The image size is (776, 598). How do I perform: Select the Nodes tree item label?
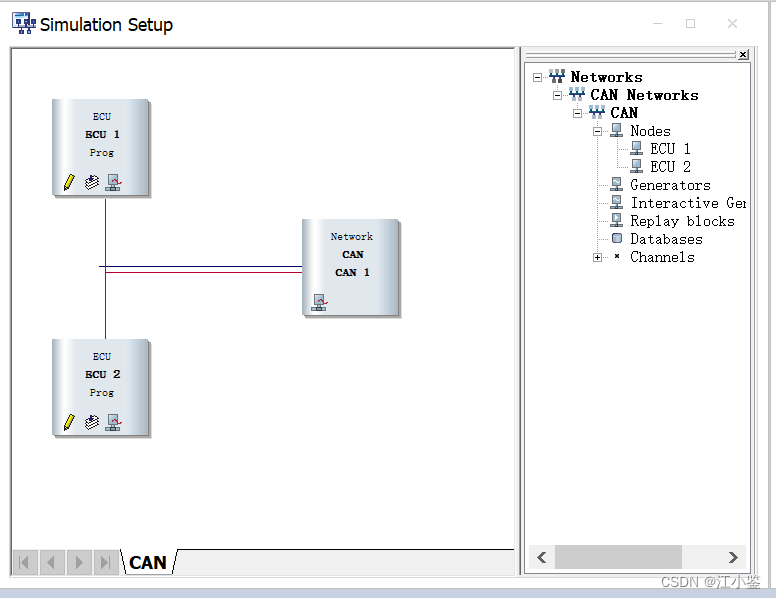coord(650,131)
